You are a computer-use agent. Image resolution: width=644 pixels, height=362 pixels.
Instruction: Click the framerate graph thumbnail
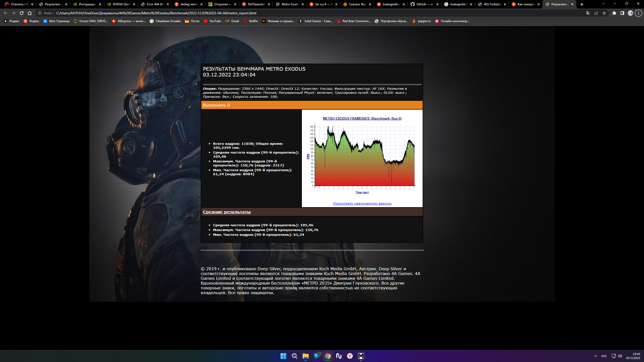tap(362, 156)
